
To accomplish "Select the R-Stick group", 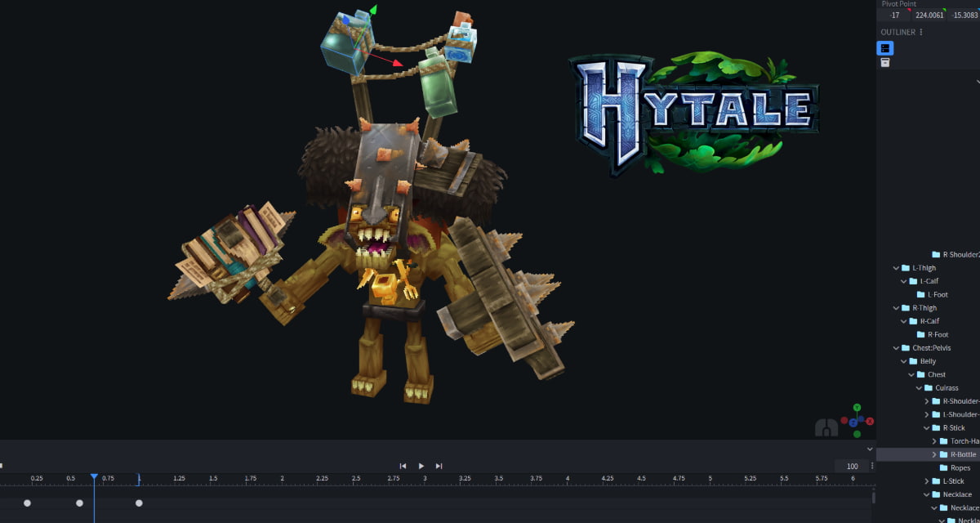I will (953, 428).
